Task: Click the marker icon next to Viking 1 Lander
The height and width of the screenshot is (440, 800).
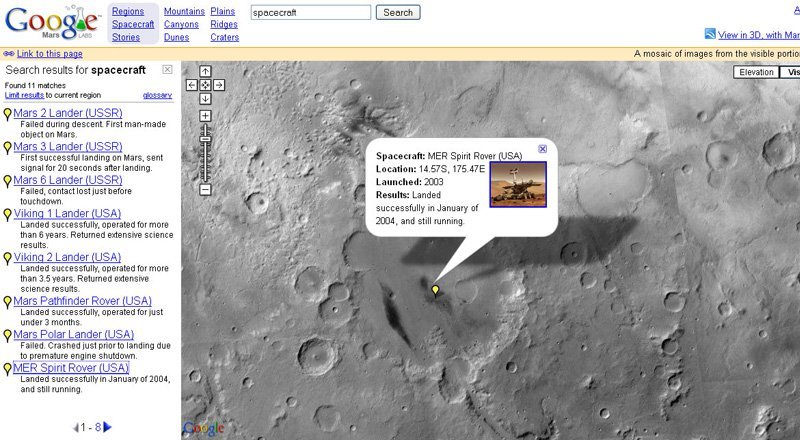Action: [x=7, y=215]
